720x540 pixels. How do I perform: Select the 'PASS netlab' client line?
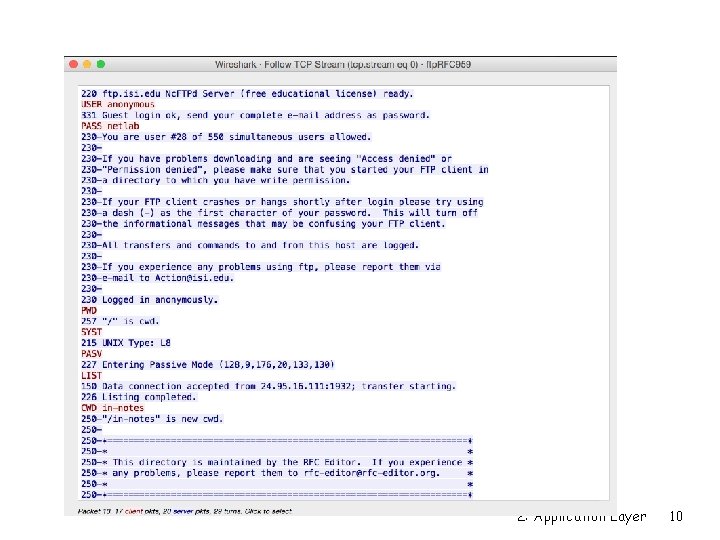pos(110,126)
